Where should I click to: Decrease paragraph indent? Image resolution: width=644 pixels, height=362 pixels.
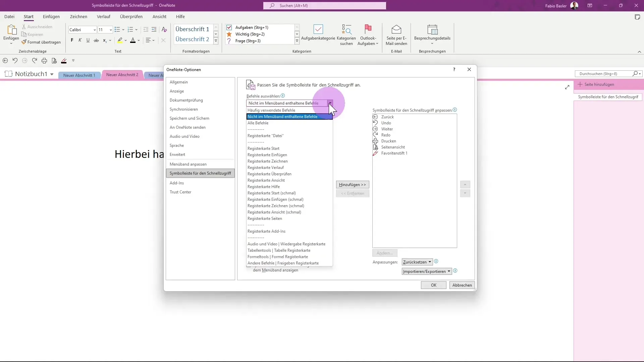pos(146,29)
